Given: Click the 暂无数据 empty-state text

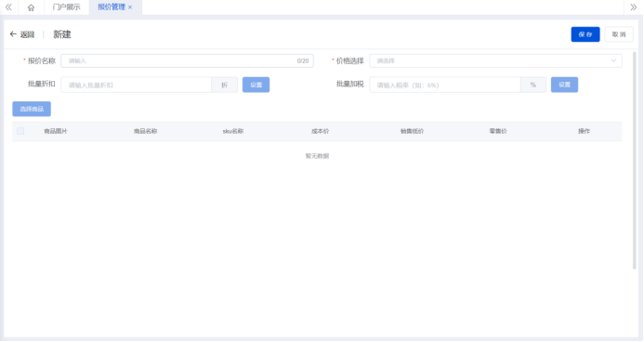Looking at the screenshot, I should pos(317,156).
